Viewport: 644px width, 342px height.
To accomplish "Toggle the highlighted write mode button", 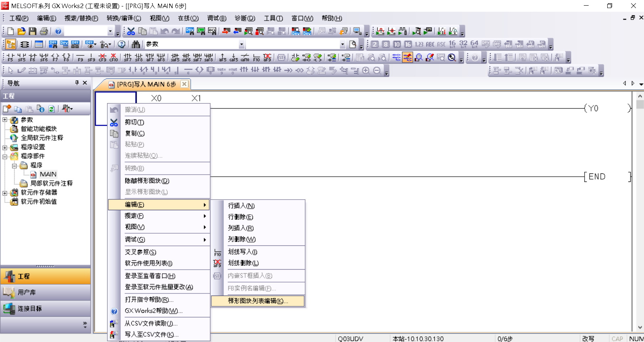I will [x=407, y=57].
